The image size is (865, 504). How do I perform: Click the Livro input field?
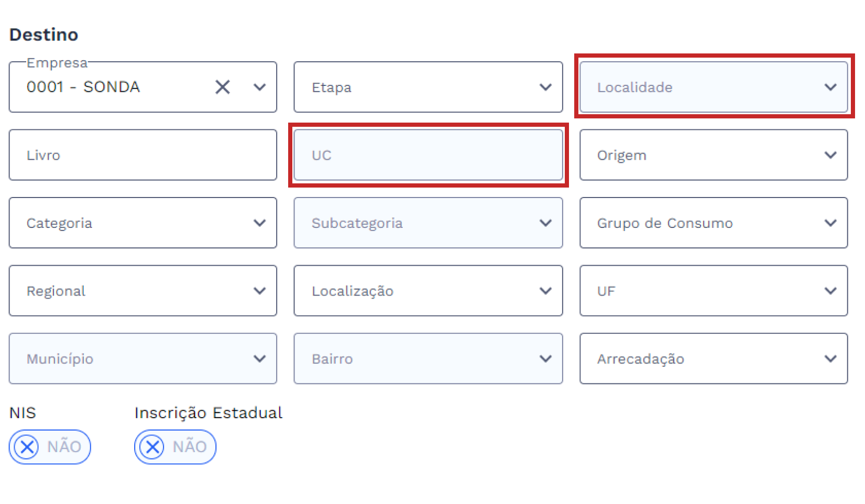click(x=143, y=155)
